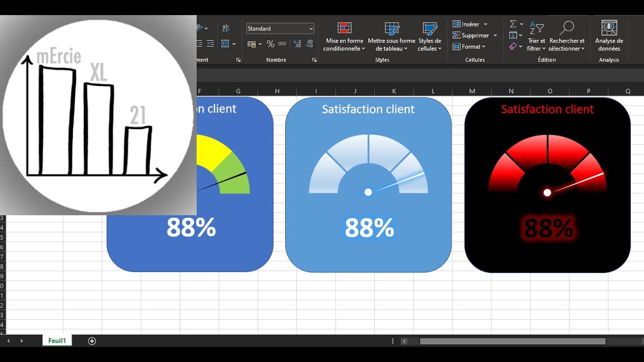This screenshot has width=644, height=362.
Task: Click the Insérer cells button
Action: 466,24
